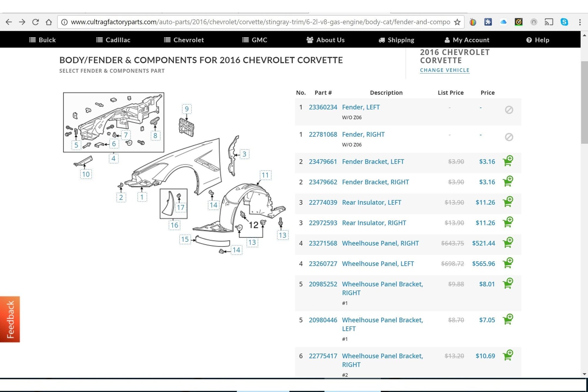
Task: Add Rear Insulator, RIGHT to cart
Action: [508, 222]
